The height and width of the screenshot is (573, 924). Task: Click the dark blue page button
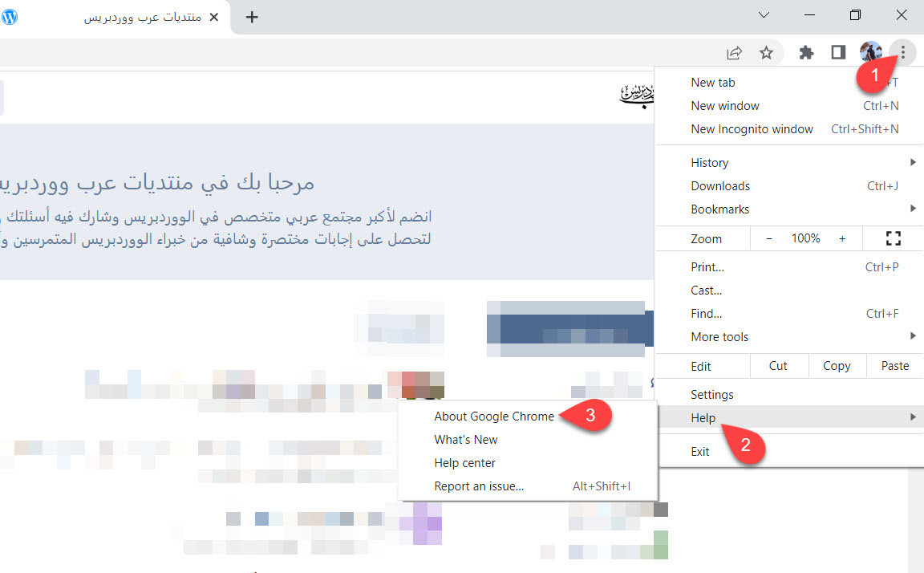coord(570,329)
